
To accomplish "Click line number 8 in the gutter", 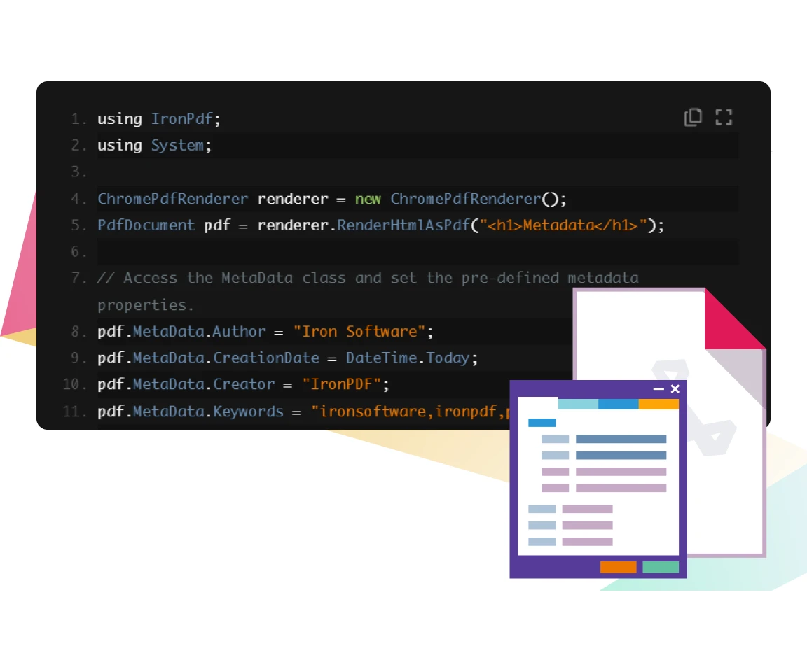I will pos(78,332).
